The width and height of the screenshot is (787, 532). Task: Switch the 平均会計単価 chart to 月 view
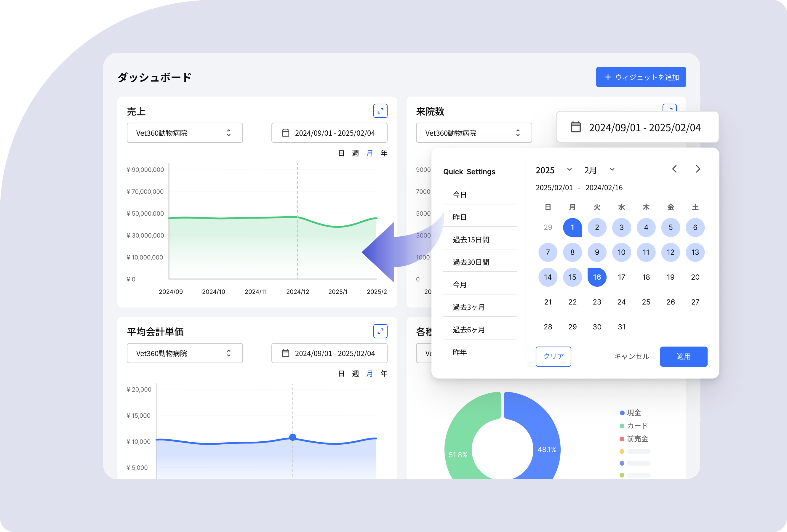point(369,374)
